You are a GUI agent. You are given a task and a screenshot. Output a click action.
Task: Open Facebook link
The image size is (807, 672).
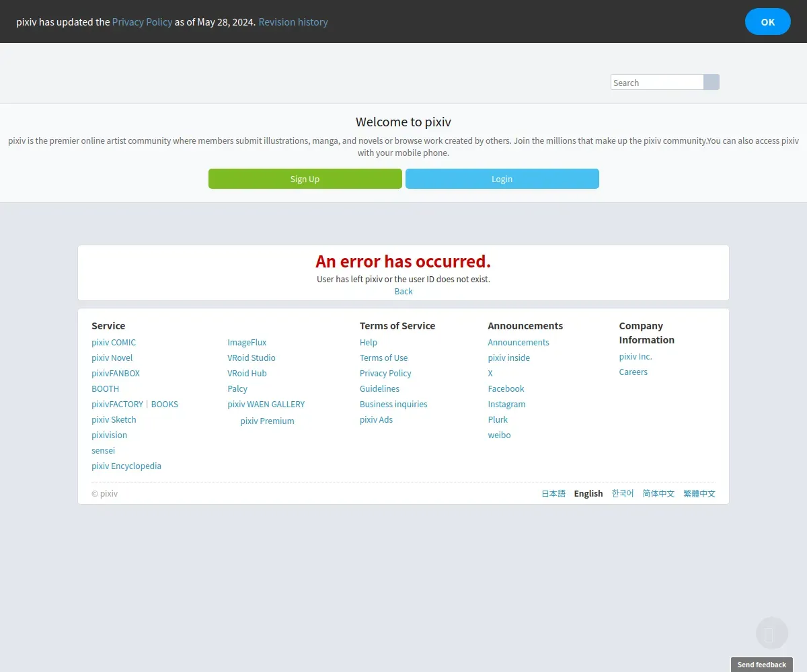click(506, 388)
